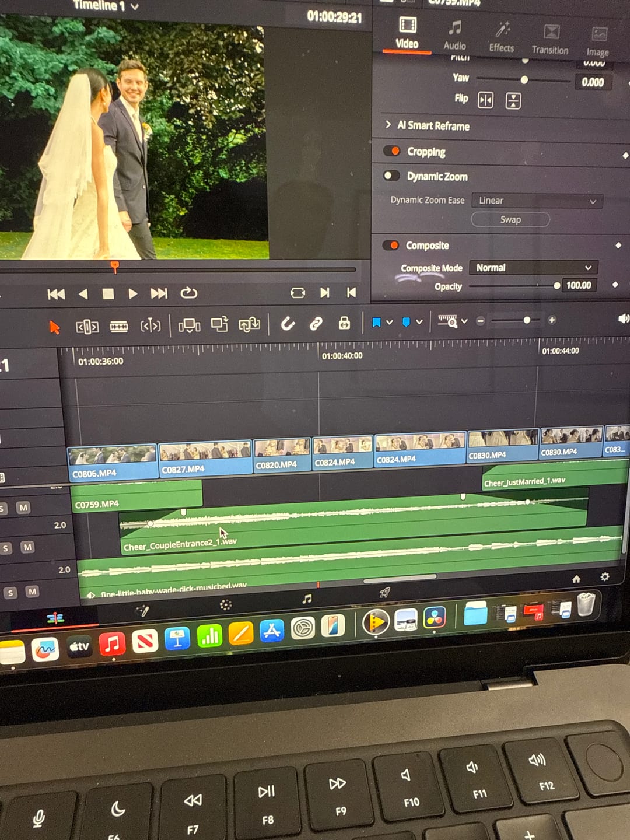Toggle the Composite section switch
630x840 pixels.
point(390,245)
